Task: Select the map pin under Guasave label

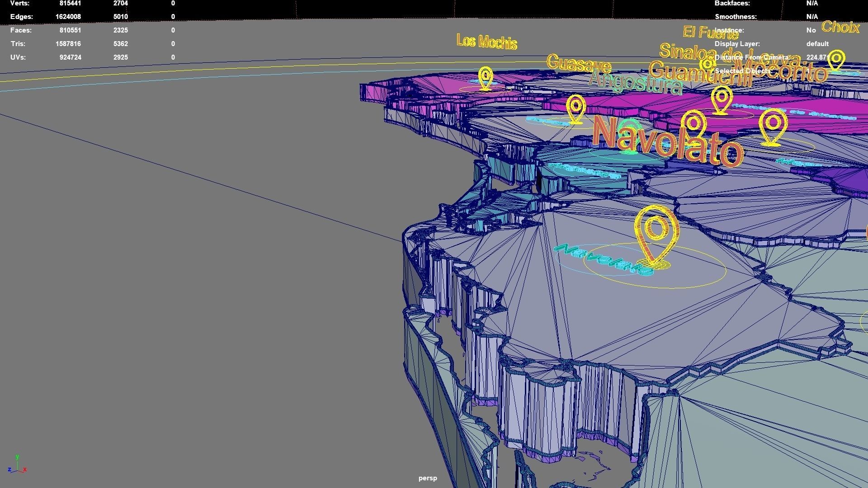Action: pyautogui.click(x=576, y=108)
